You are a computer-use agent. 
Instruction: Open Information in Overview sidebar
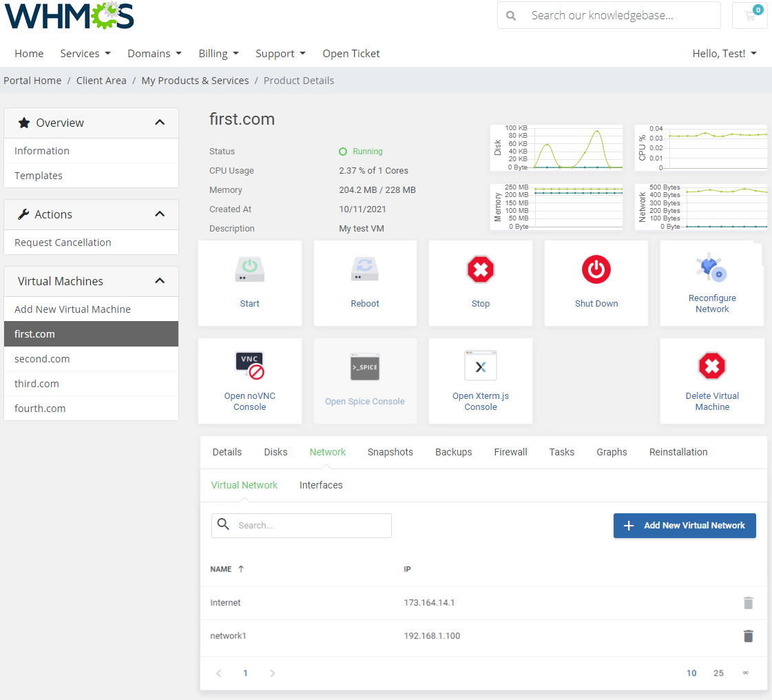click(91, 151)
